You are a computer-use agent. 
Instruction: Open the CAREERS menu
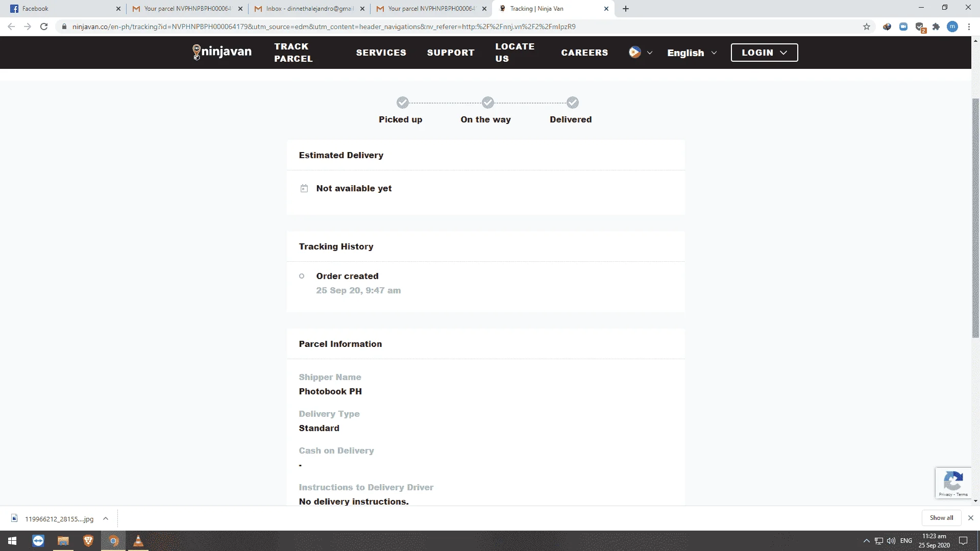pos(584,53)
